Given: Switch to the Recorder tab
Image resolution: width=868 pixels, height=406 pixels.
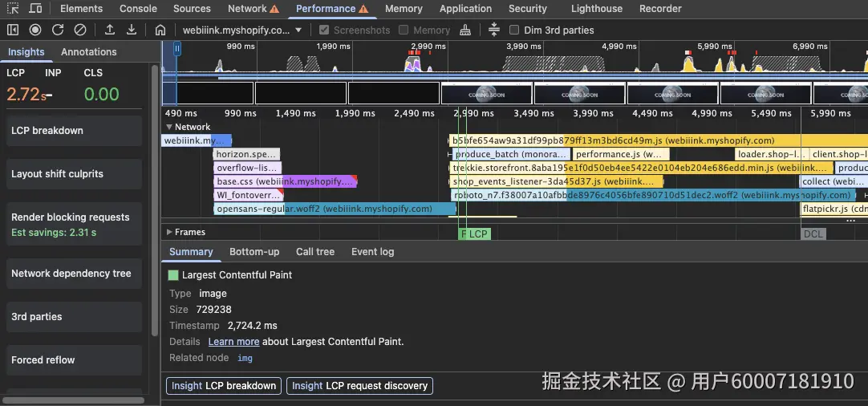Looking at the screenshot, I should [x=660, y=8].
